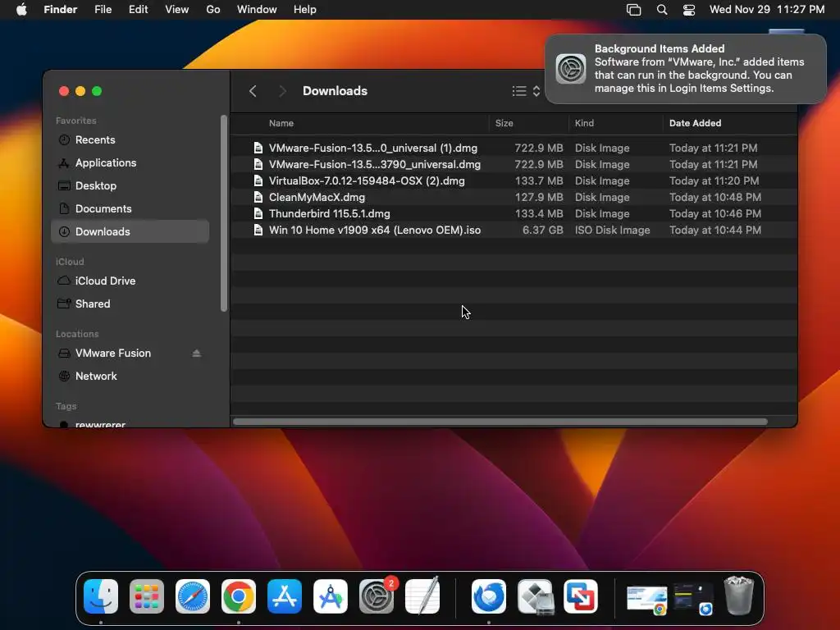The width and height of the screenshot is (840, 630).
Task: Select Downloads in the sidebar
Action: click(x=130, y=231)
